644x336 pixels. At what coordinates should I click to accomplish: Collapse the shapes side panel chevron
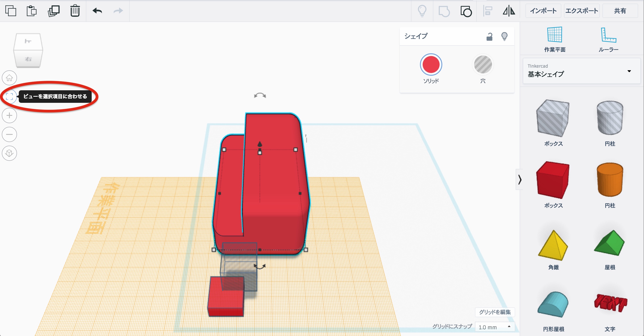click(520, 179)
